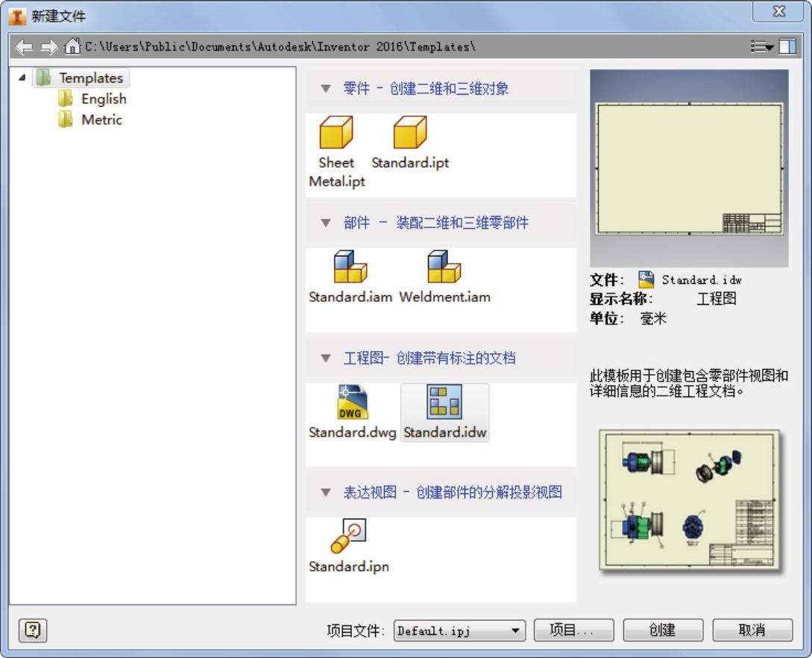812x658 pixels.
Task: Click the 表达视图 - 创建部件的分解投影视图 heading
Action: point(453,493)
